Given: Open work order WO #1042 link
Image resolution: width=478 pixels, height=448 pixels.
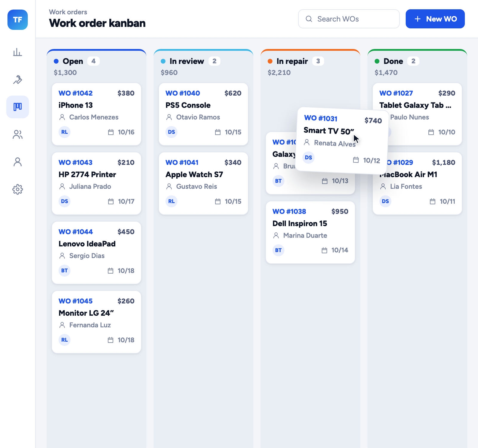Looking at the screenshot, I should point(76,93).
